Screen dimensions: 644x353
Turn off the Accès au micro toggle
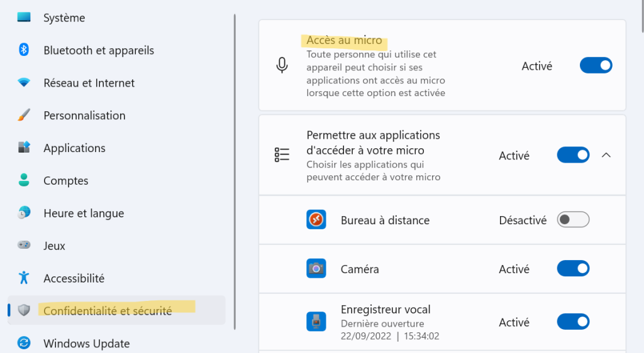(596, 65)
